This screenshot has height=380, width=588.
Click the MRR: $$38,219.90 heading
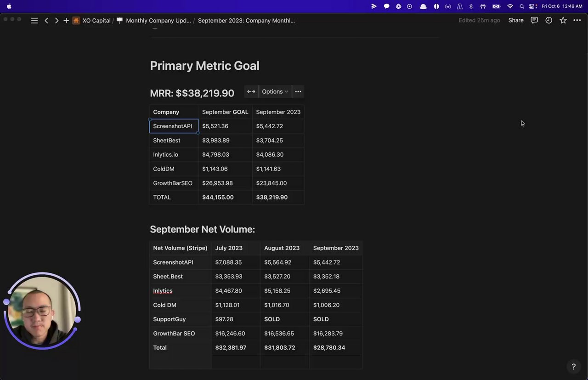pyautogui.click(x=192, y=93)
